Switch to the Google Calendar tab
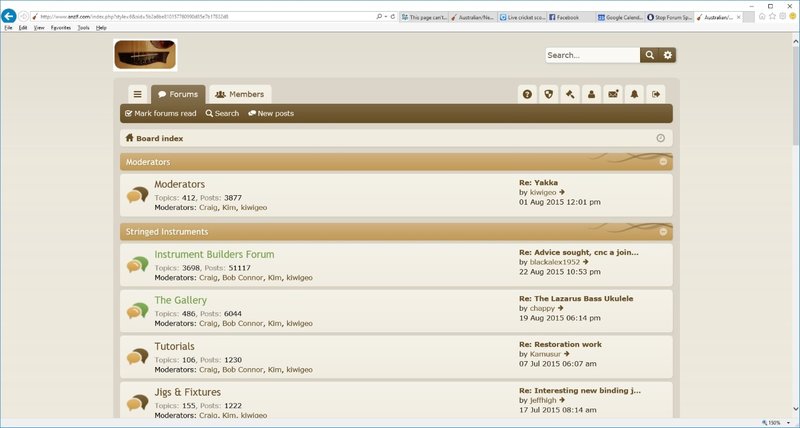Viewport: 800px width, 428px height. pos(620,17)
